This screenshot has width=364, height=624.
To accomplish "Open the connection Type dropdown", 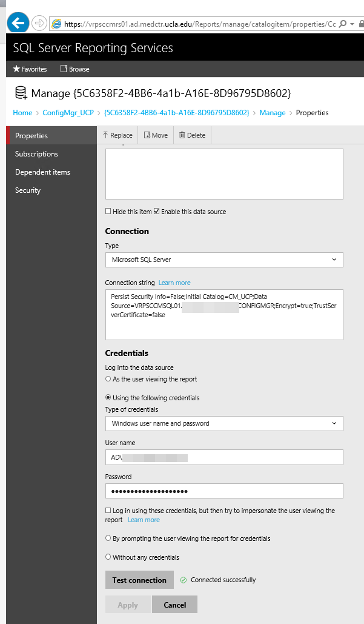I will (x=224, y=260).
